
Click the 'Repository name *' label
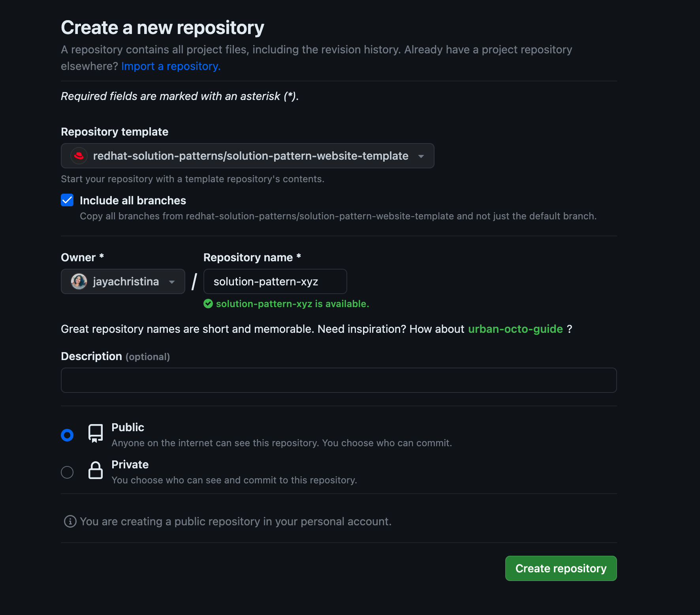[x=252, y=257]
